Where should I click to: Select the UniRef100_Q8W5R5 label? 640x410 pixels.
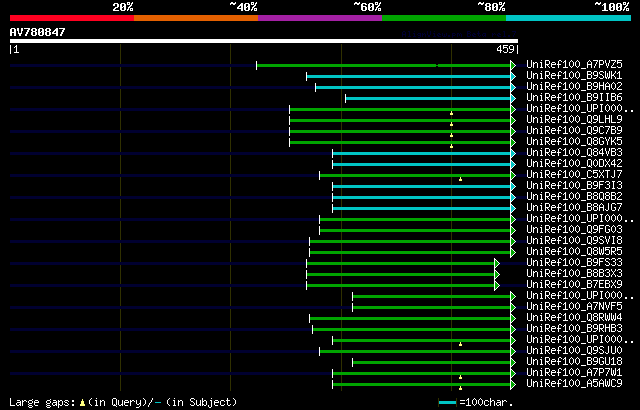coord(574,252)
